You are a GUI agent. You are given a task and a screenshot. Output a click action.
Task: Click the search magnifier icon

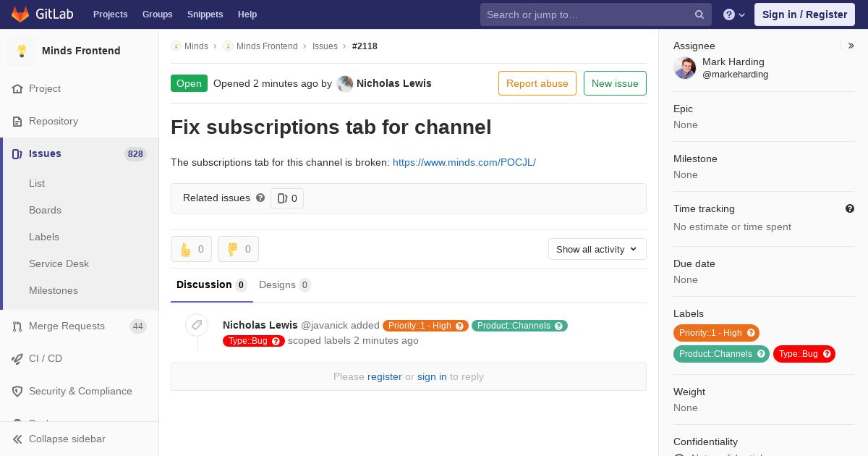coord(699,14)
